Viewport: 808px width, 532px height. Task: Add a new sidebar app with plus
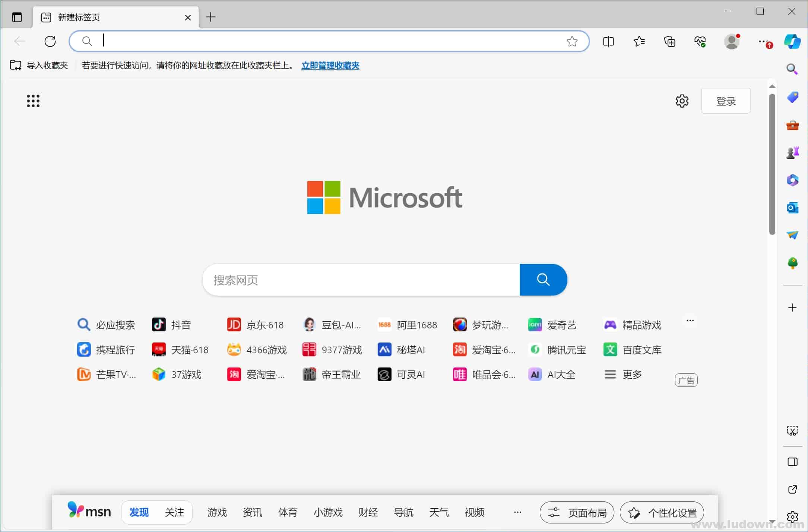792,308
